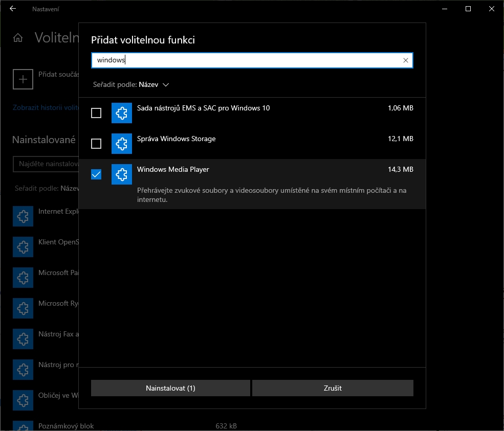Click the Windows Media Player puzzle icon
The height and width of the screenshot is (431, 504).
tap(122, 174)
